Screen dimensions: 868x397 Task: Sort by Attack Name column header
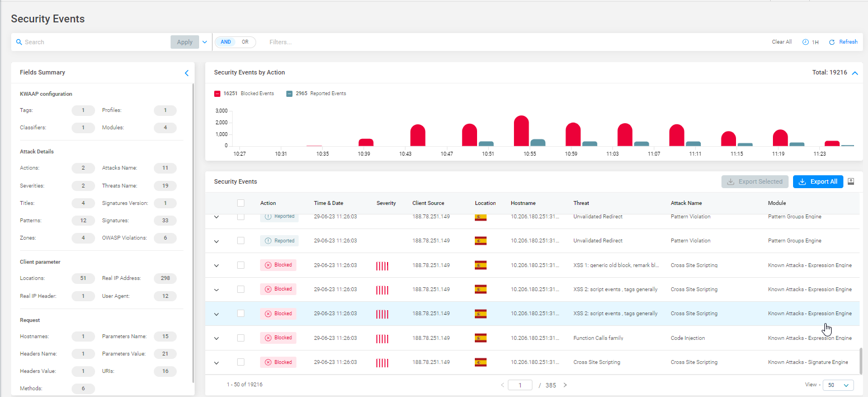point(686,203)
